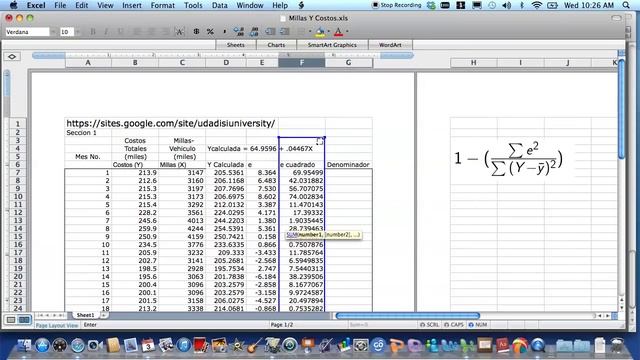640x360 pixels.
Task: Click the R-squared formula image
Action: 508,160
